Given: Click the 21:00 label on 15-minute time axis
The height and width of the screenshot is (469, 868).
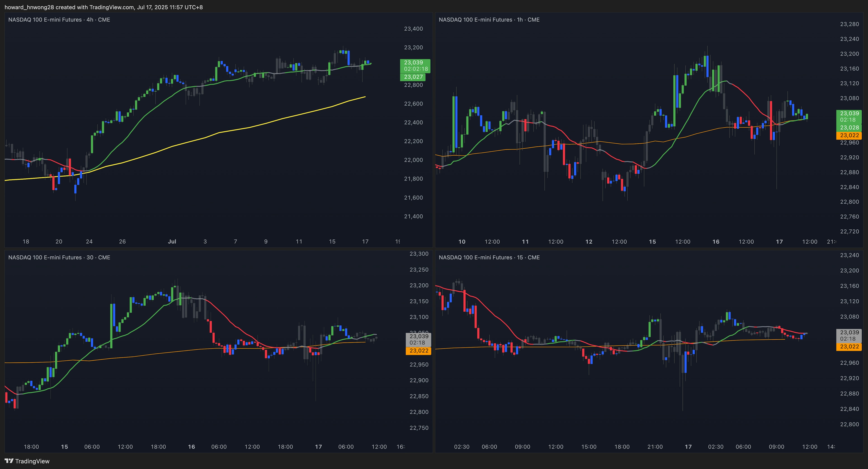Looking at the screenshot, I should coord(655,447).
